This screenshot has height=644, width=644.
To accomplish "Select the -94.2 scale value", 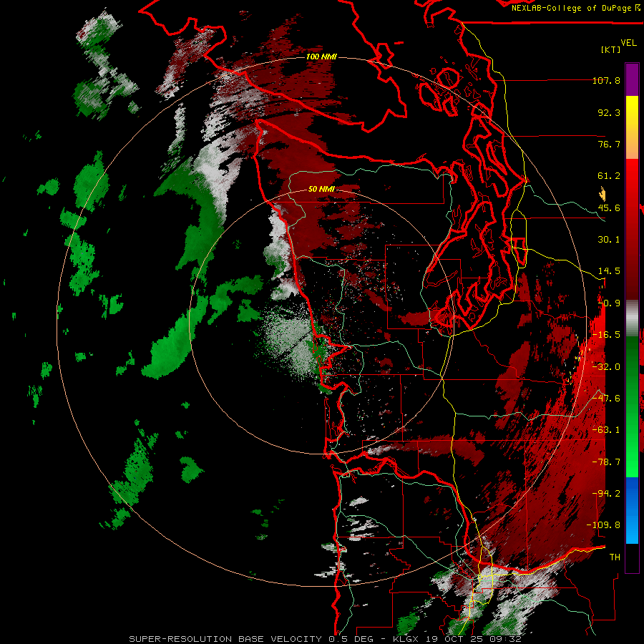I will pyautogui.click(x=606, y=494).
